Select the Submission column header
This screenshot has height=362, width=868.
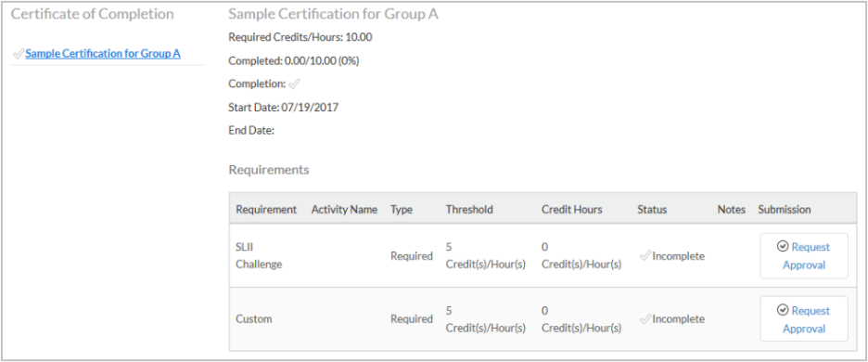pyautogui.click(x=785, y=210)
